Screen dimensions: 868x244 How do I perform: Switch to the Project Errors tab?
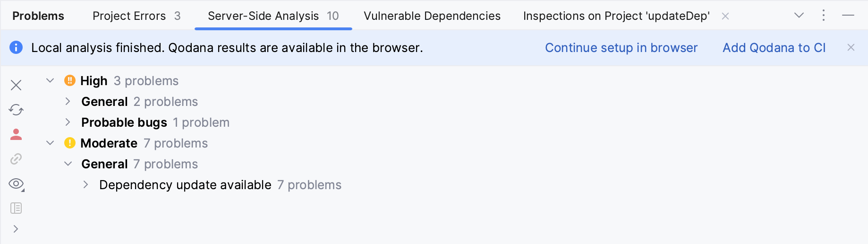[x=136, y=16]
